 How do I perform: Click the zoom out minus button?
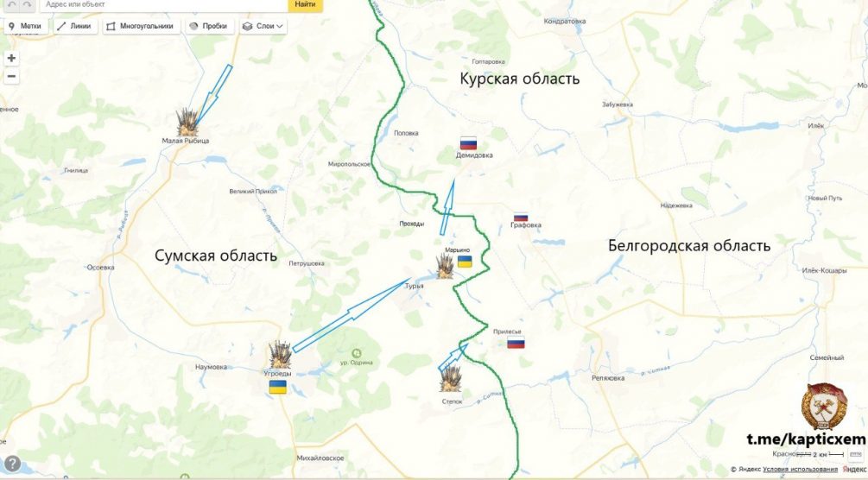[x=11, y=76]
